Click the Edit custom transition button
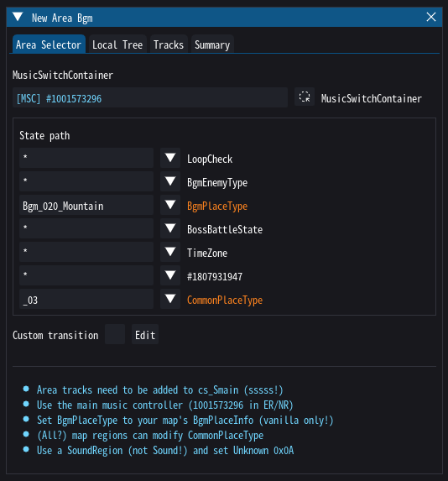The width and height of the screenshot is (448, 481). pyautogui.click(x=145, y=334)
